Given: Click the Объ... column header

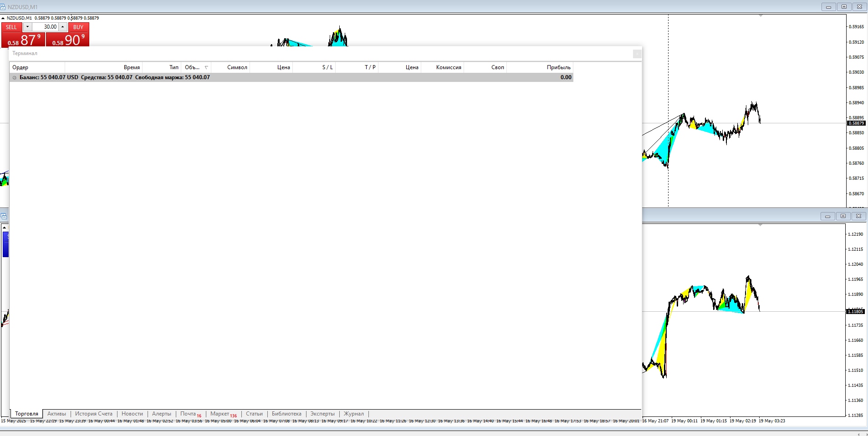Looking at the screenshot, I should (196, 67).
